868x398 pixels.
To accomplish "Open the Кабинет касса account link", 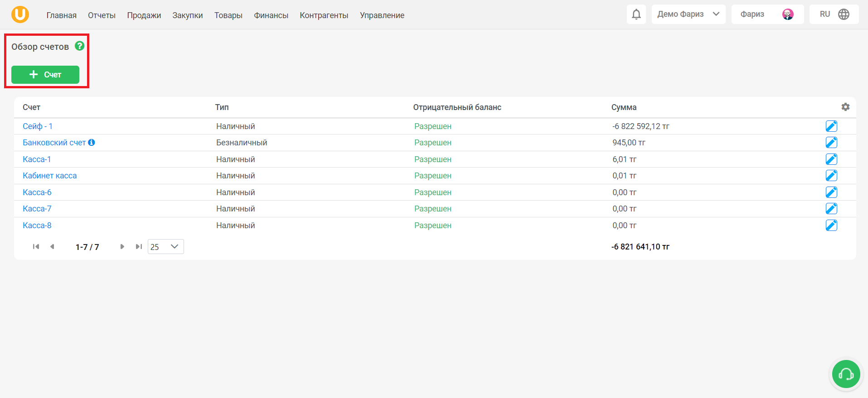I will coord(50,176).
